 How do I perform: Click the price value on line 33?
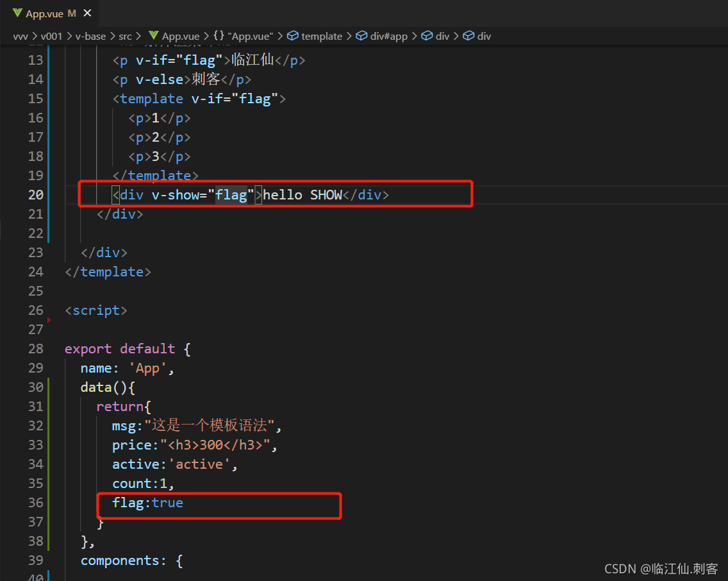pos(215,445)
